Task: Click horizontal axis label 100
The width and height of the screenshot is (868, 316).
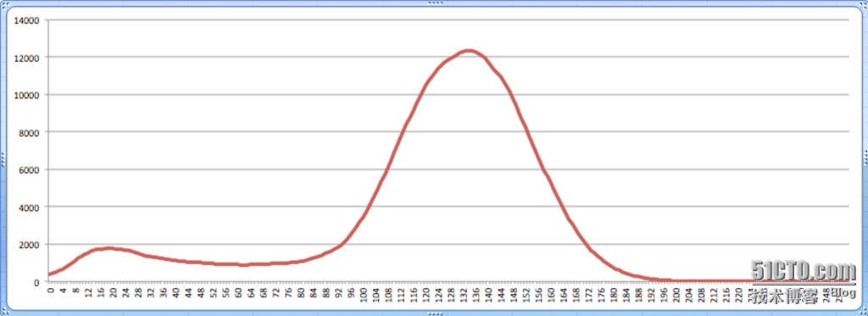Action: 364,295
